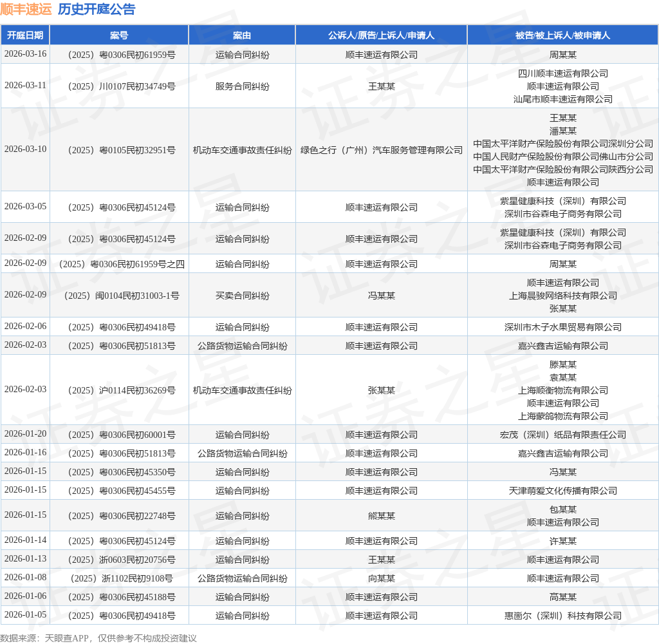Viewport: 659px width, 644px height.
Task: Click 宏茂（深圳）纸品有限责任公司 defendant
Action: point(562,435)
